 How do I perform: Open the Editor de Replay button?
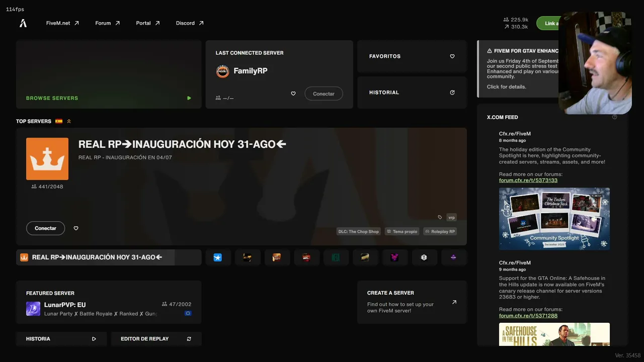pyautogui.click(x=156, y=339)
